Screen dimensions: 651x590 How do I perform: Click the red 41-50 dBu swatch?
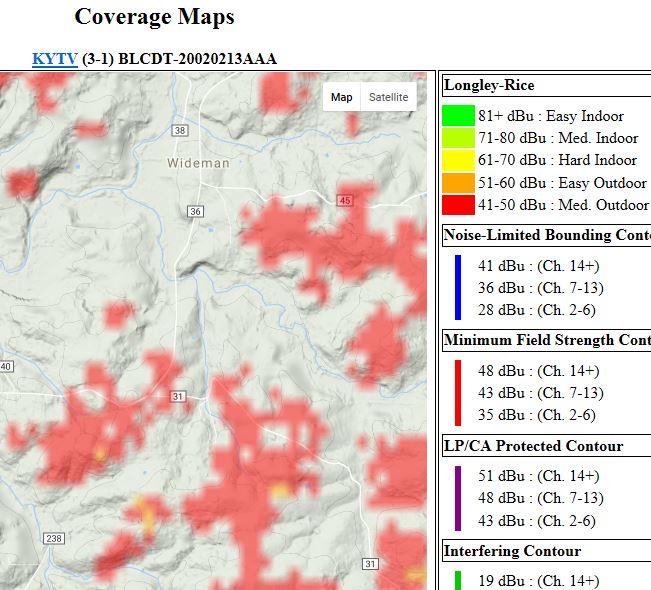458,205
